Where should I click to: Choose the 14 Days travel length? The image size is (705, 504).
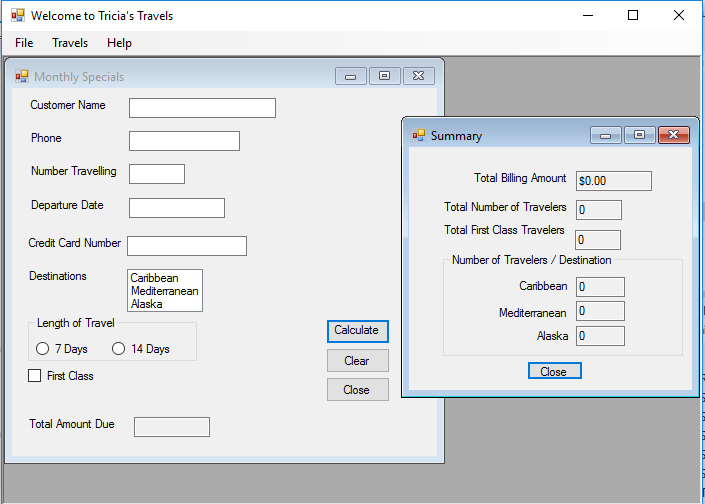pyautogui.click(x=119, y=349)
